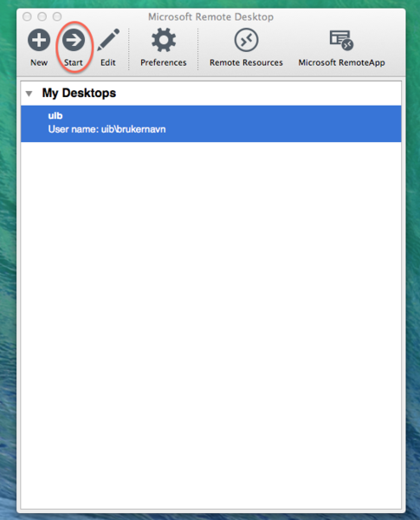This screenshot has height=520, width=420.
Task: Click the New desktop plus icon
Action: [x=39, y=41]
